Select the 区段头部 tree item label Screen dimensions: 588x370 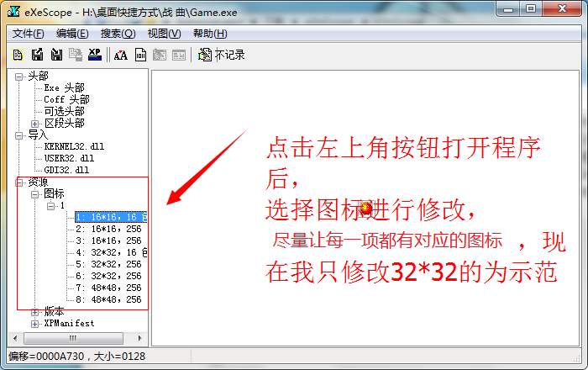pos(65,123)
